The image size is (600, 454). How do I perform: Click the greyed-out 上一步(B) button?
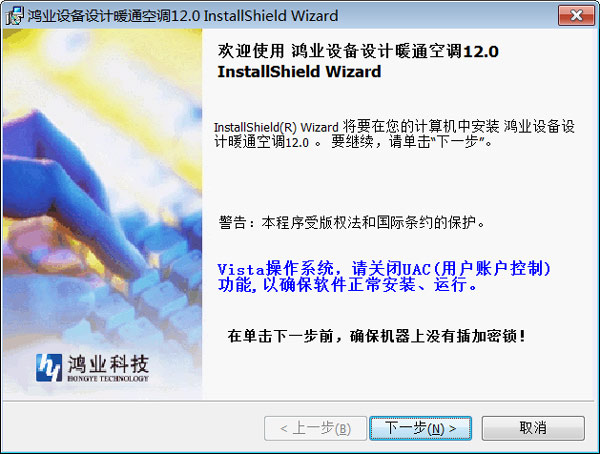[315, 428]
